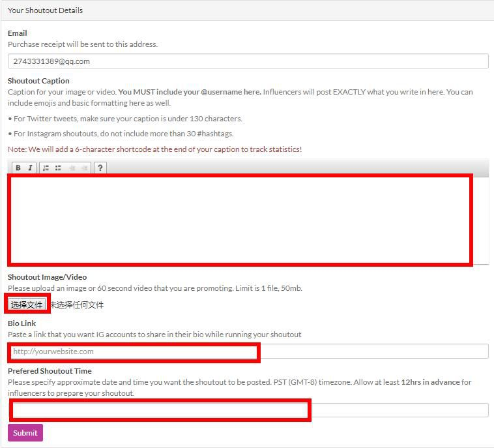
Task: Click the red 6-character shortcode note
Action: pyautogui.click(x=154, y=149)
